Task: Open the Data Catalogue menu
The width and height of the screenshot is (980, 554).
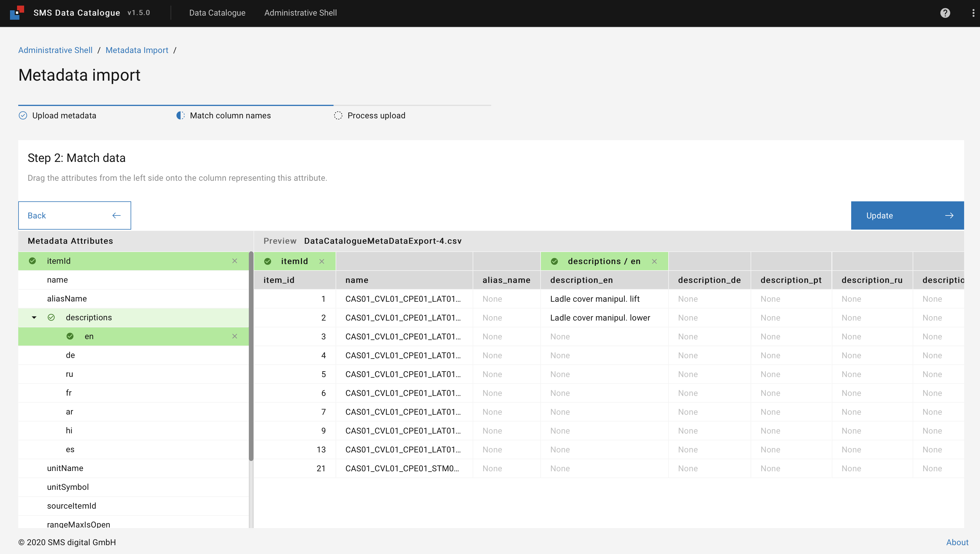Action: (217, 13)
